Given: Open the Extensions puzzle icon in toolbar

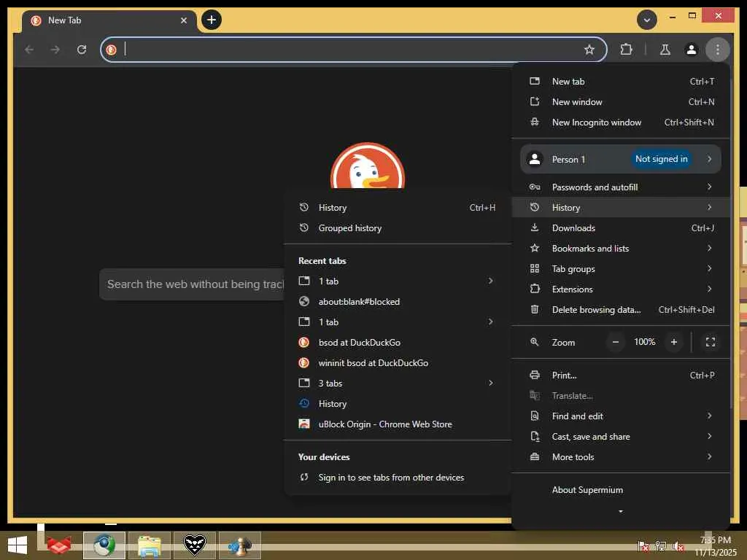Looking at the screenshot, I should pos(626,49).
